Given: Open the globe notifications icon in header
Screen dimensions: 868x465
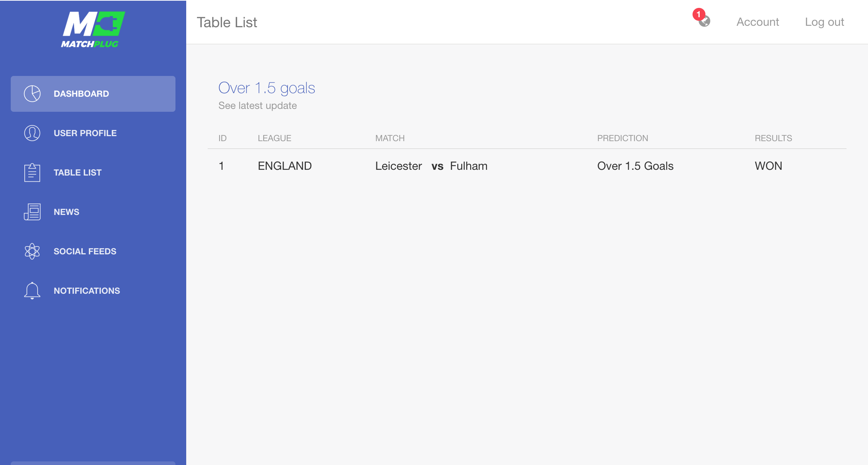Looking at the screenshot, I should 705,21.
